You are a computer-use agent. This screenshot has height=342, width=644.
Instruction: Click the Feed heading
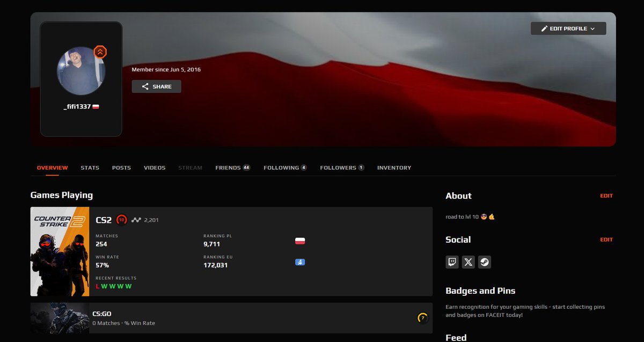pyautogui.click(x=456, y=337)
